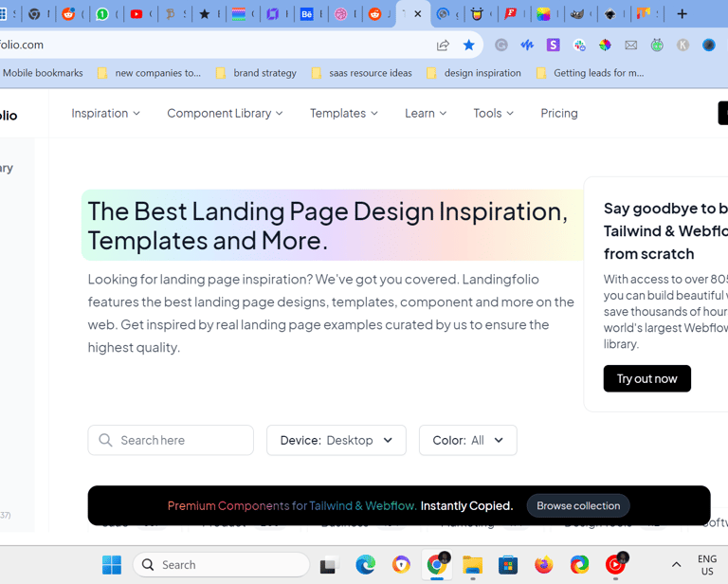
Task: Expand the Inspiration menu
Action: (x=105, y=113)
